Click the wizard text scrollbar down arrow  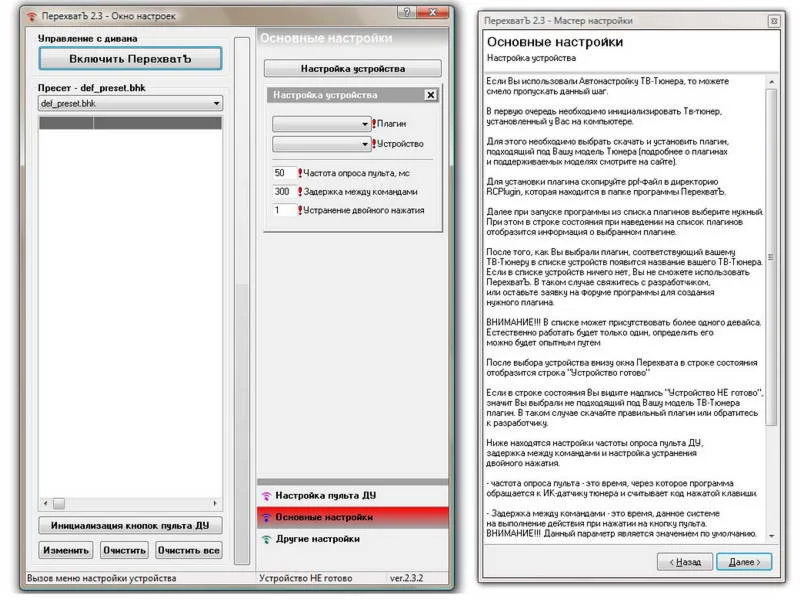(x=771, y=536)
